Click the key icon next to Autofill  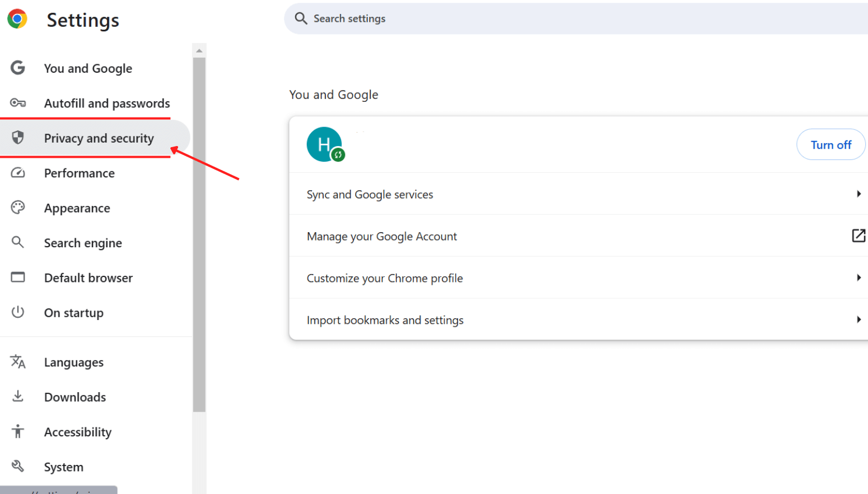pyautogui.click(x=17, y=103)
